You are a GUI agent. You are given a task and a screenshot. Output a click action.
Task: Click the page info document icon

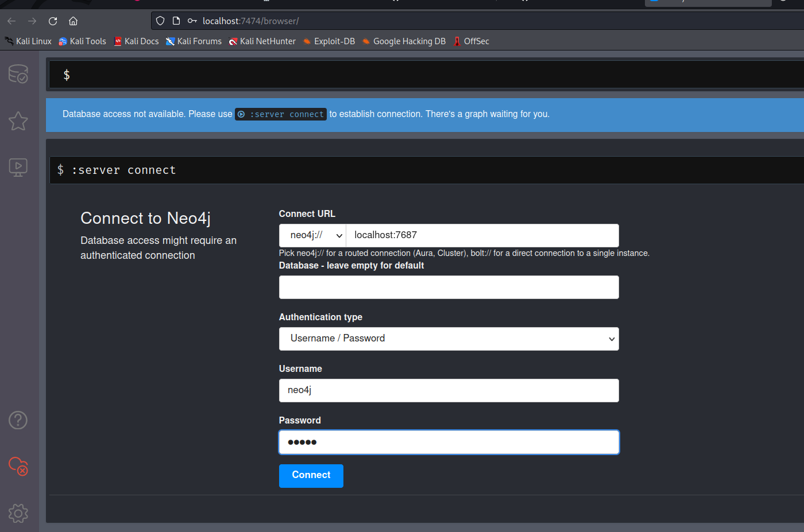[x=176, y=21]
